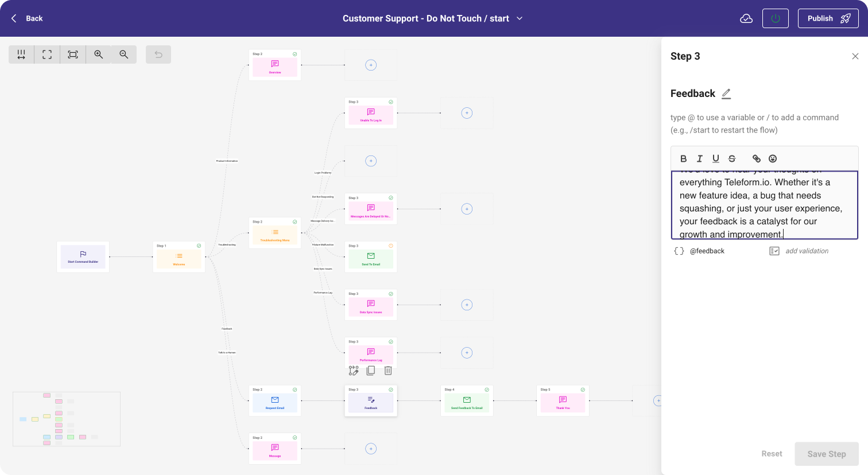Click the Login Problems branch label
Screen dimensions: 868x475
click(x=323, y=173)
